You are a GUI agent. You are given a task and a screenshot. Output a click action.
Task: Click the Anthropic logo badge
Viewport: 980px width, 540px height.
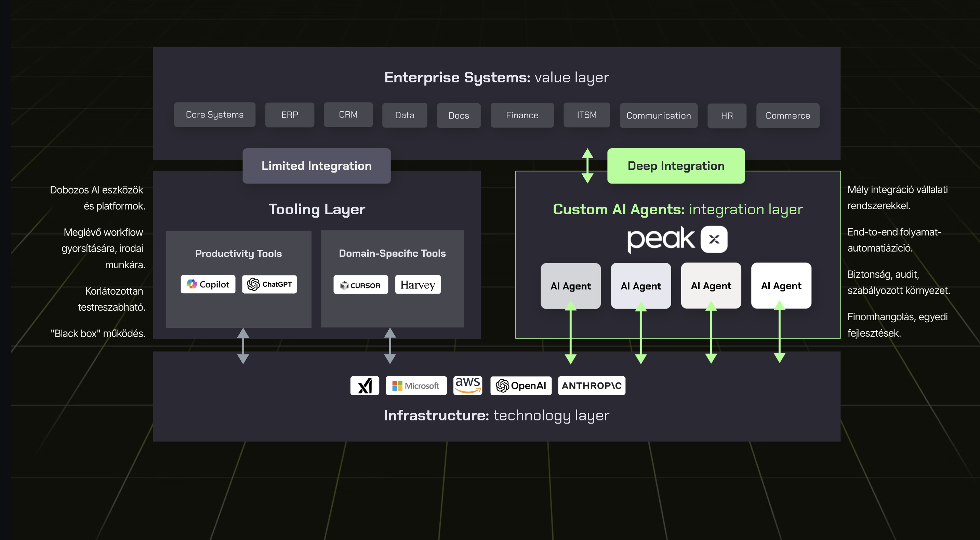592,386
